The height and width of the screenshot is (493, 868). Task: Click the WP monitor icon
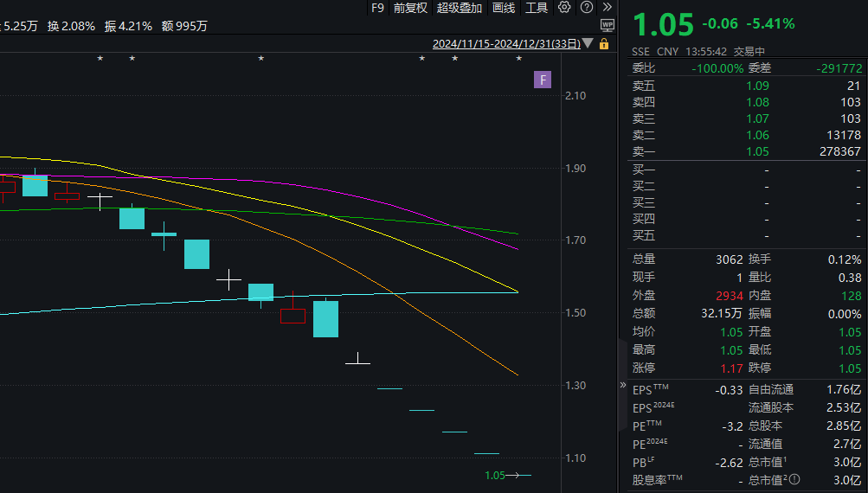coord(608,25)
